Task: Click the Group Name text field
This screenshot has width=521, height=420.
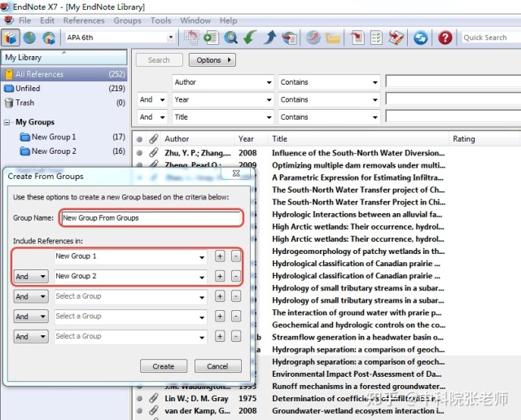Action: click(x=151, y=218)
